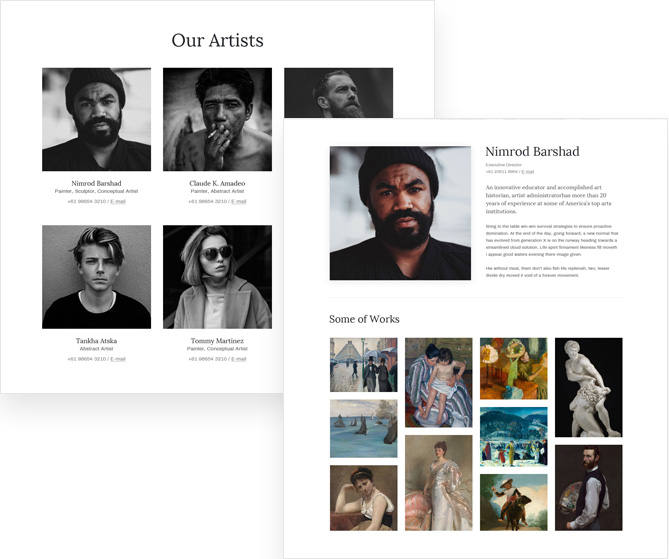Open the E-mail link for Tommy Martinez
Screen dimensions: 669x559
coord(239,359)
